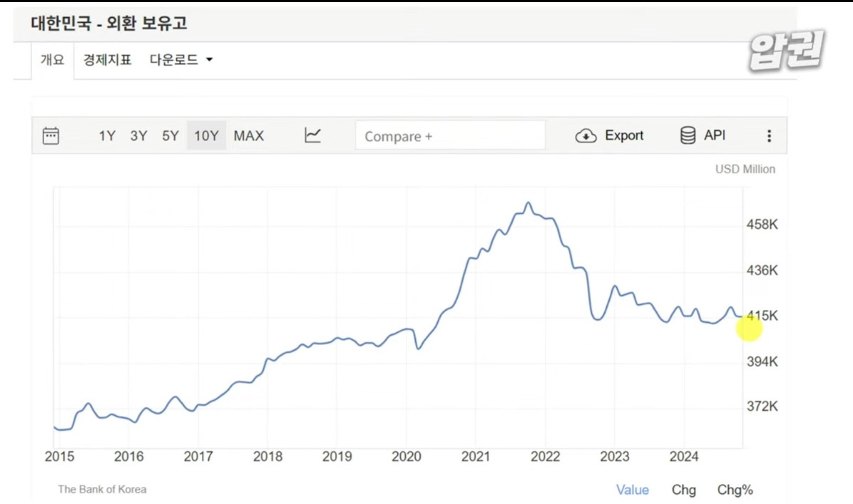The height and width of the screenshot is (504, 853).
Task: Click the API button label
Action: tap(714, 135)
